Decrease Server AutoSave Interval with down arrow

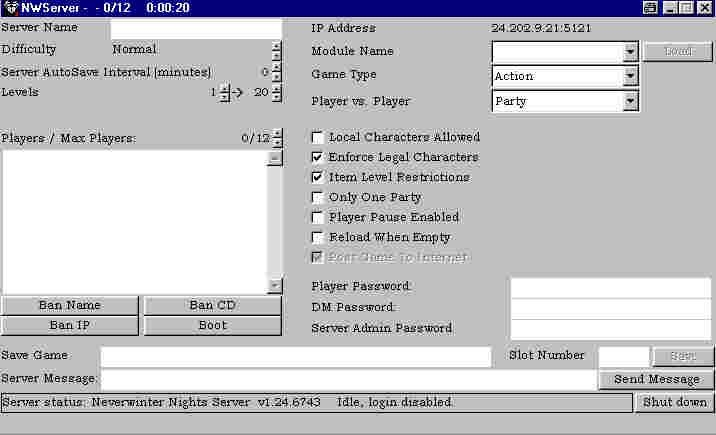click(x=276, y=77)
